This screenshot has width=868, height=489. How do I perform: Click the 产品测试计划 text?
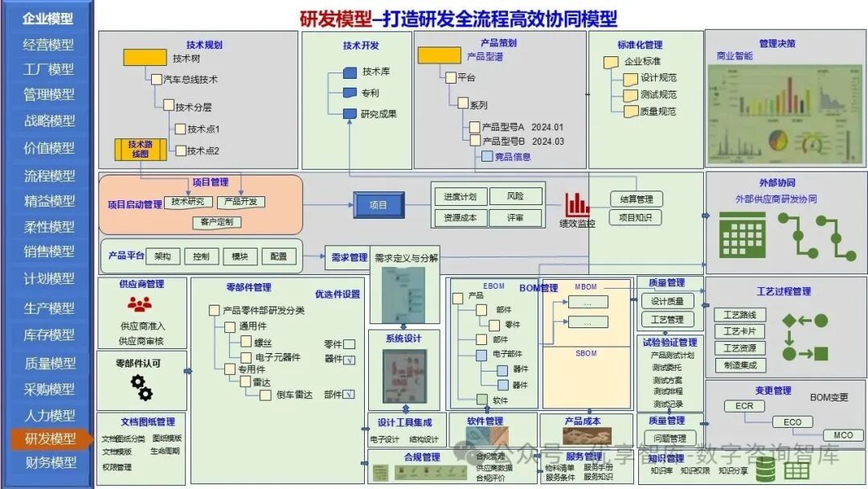(672, 355)
